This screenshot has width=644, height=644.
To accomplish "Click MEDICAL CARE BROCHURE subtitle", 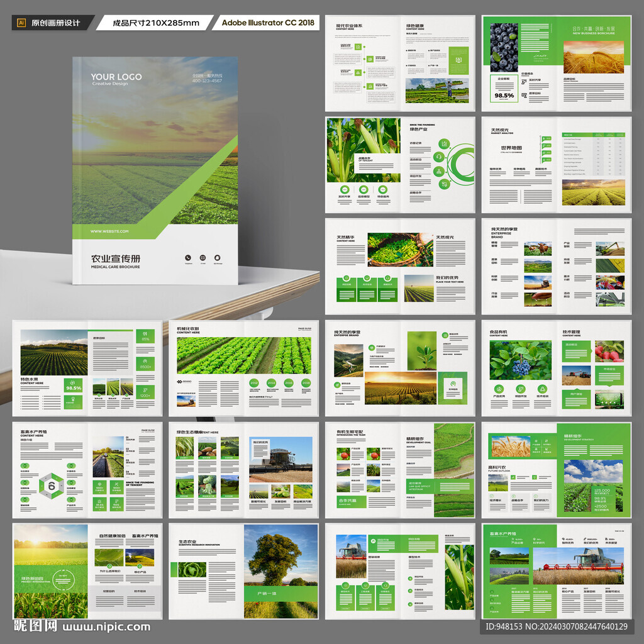I will (116, 267).
